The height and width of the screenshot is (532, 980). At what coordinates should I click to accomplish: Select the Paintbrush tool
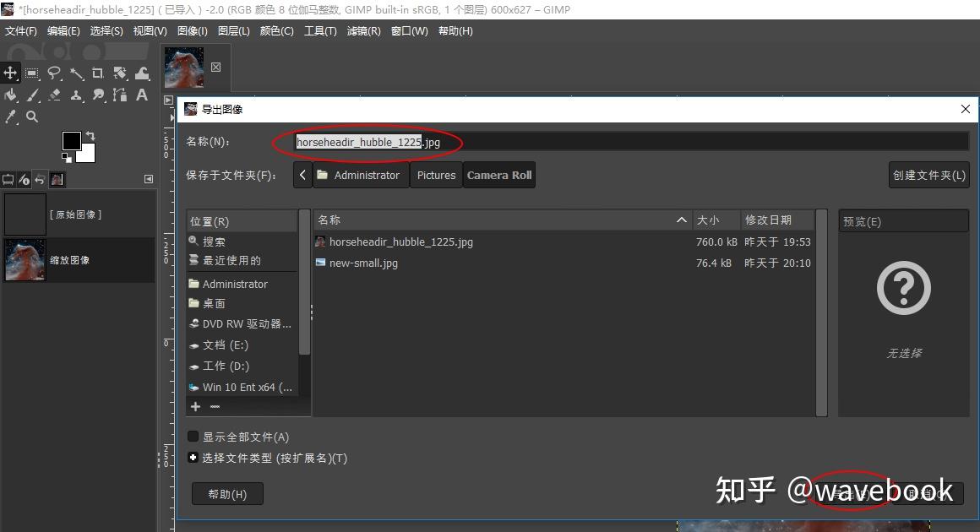coord(32,95)
